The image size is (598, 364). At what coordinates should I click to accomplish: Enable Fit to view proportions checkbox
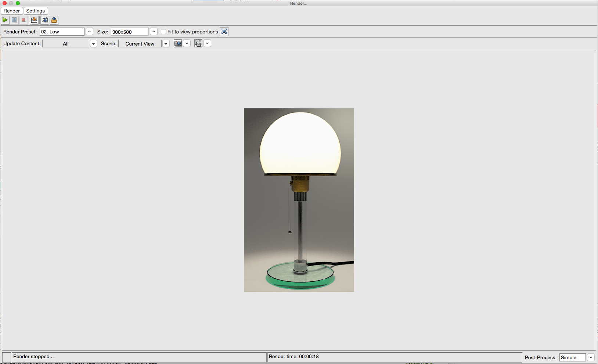click(163, 32)
